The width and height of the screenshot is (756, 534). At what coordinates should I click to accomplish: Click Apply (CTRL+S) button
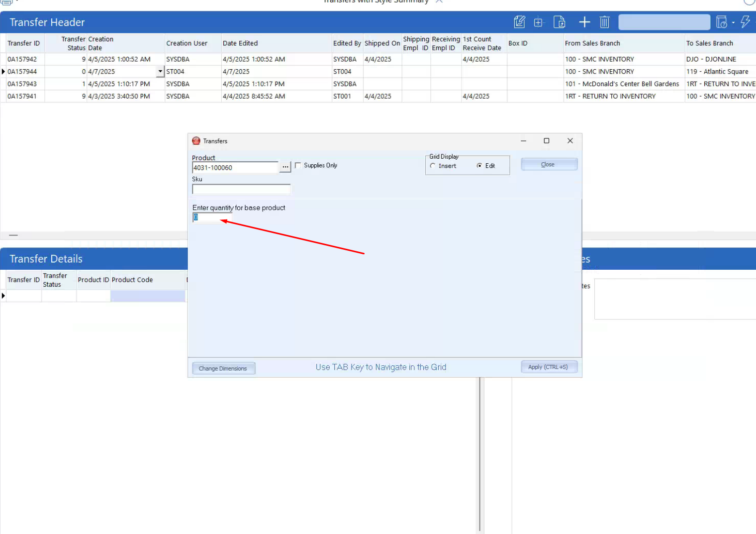(549, 367)
